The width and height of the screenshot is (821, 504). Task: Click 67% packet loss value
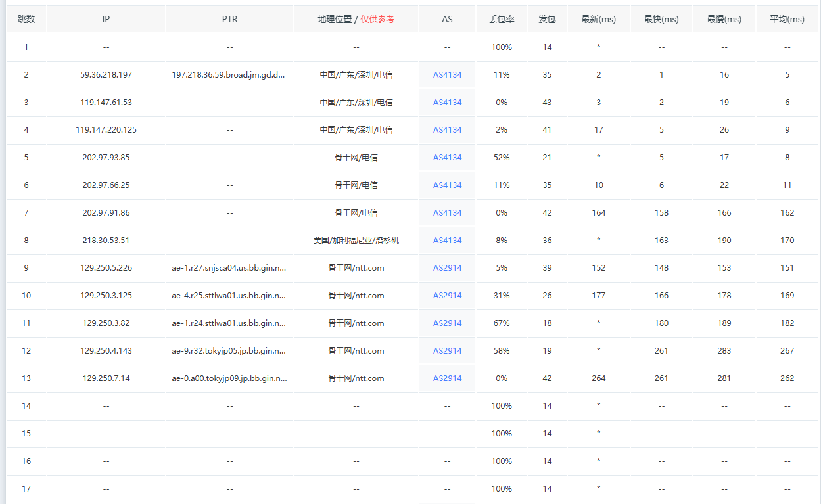[x=502, y=323]
